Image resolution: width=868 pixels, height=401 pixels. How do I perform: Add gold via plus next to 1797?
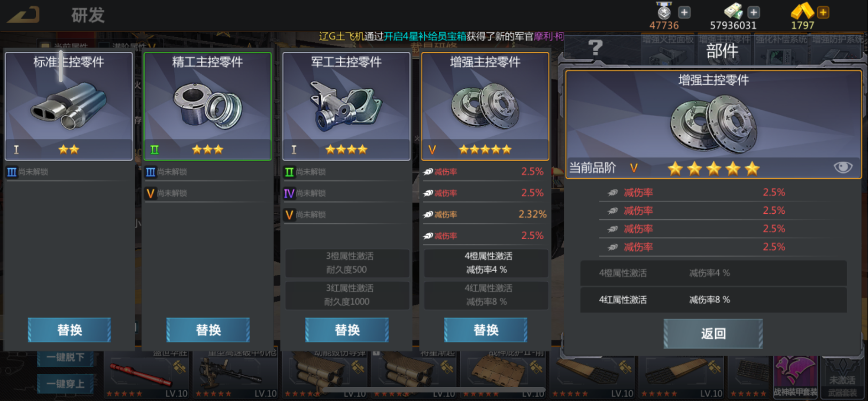coord(823,12)
